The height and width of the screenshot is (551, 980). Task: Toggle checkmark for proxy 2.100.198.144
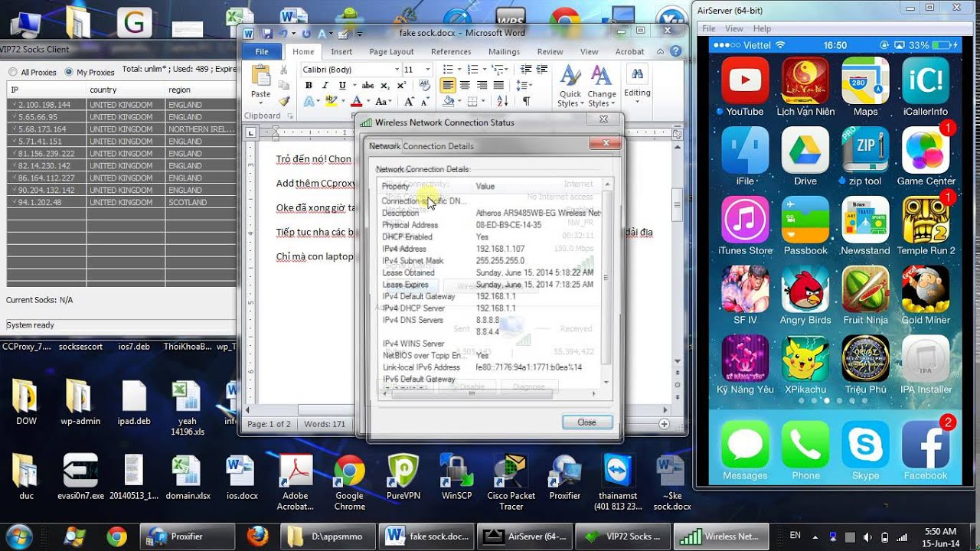coord(13,105)
